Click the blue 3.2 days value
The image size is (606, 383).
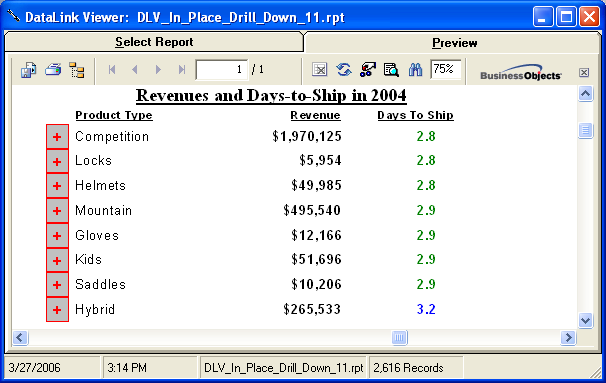click(x=426, y=309)
